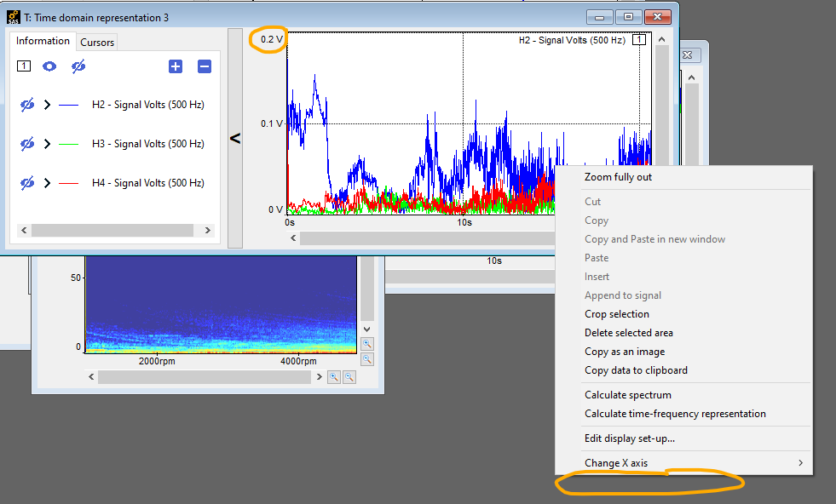Select the Information tab

[x=43, y=41]
